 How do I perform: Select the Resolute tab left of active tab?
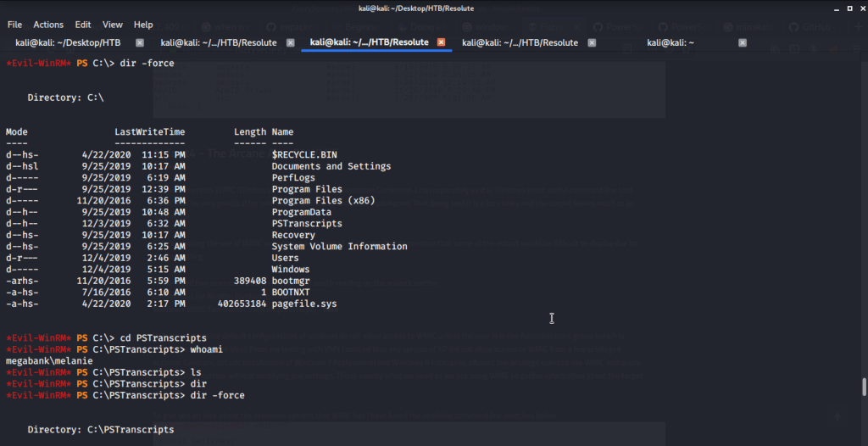click(x=219, y=42)
